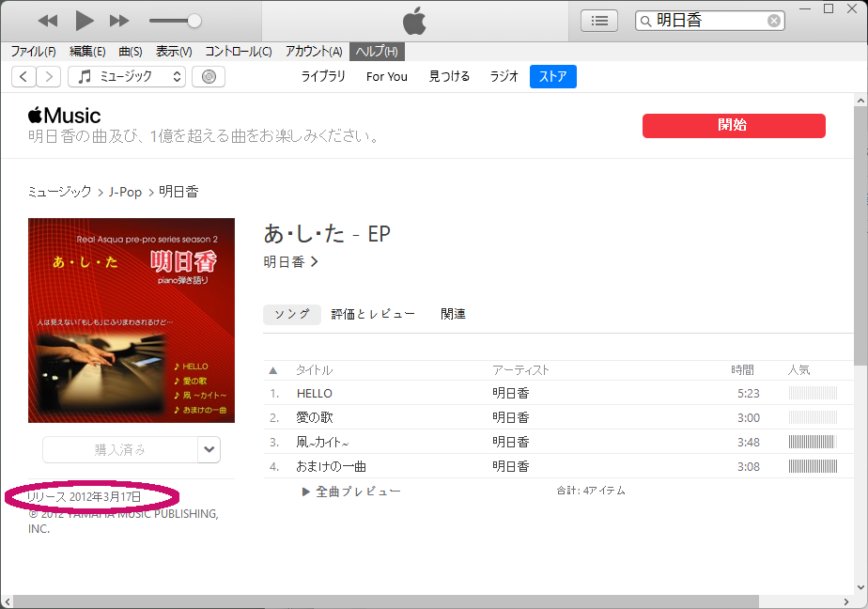This screenshot has width=868, height=609.
Task: Open the 関連 tab
Action: click(453, 315)
